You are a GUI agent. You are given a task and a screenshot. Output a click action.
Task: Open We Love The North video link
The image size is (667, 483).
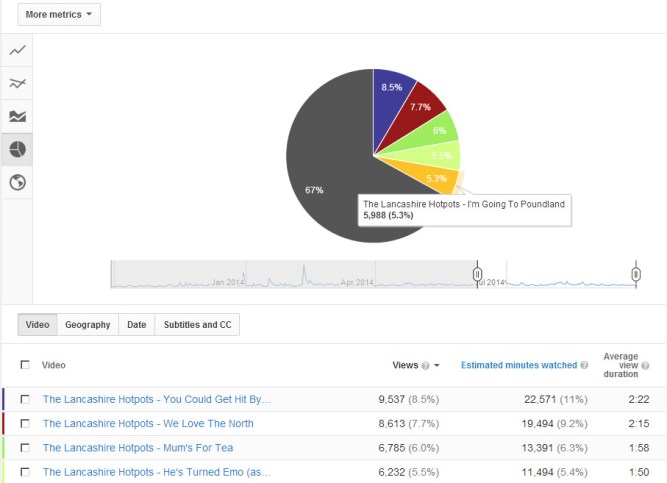point(148,423)
